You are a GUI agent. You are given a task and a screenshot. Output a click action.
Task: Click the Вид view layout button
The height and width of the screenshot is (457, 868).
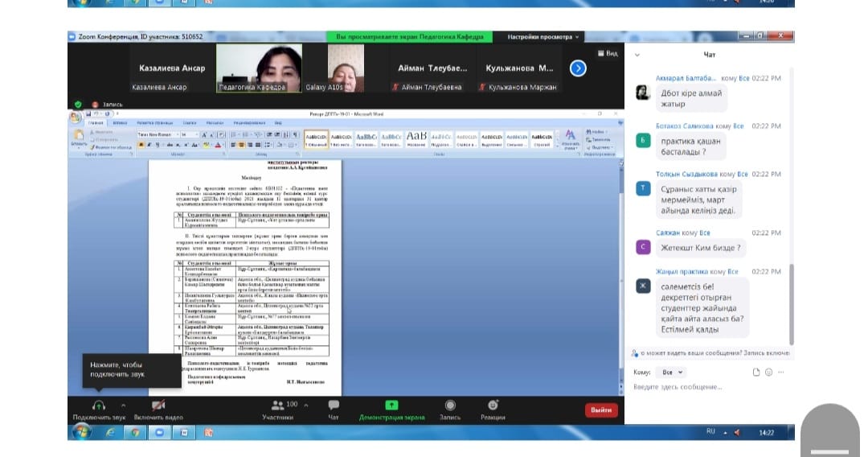(x=607, y=54)
